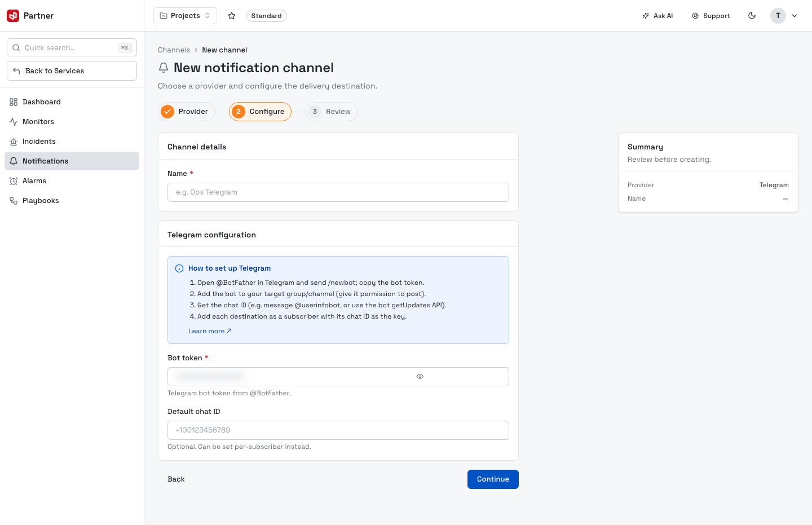The width and height of the screenshot is (812, 525).
Task: Click the channel Name input field
Action: pos(338,192)
